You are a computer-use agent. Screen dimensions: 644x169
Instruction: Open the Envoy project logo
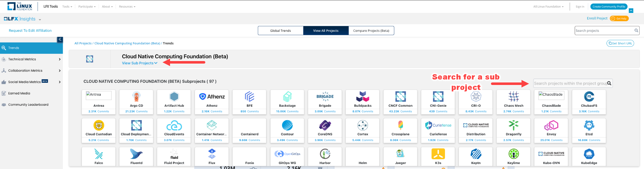coord(551,126)
